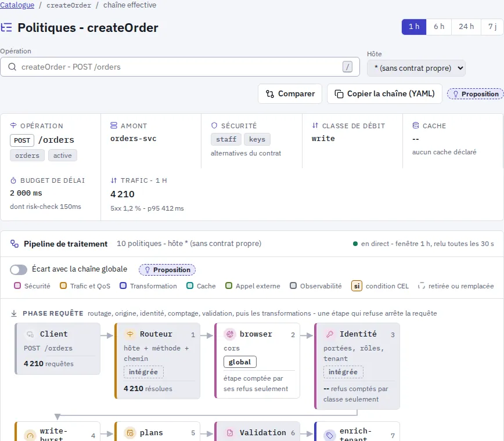Click the Cache legend swatch
The width and height of the screenshot is (504, 441).
(190, 285)
